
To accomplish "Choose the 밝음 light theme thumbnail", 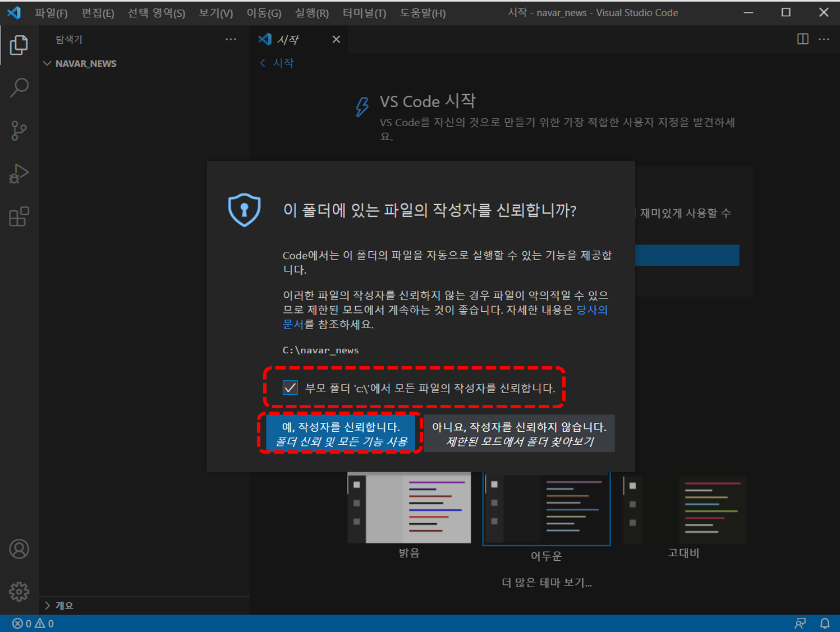I will pos(409,508).
